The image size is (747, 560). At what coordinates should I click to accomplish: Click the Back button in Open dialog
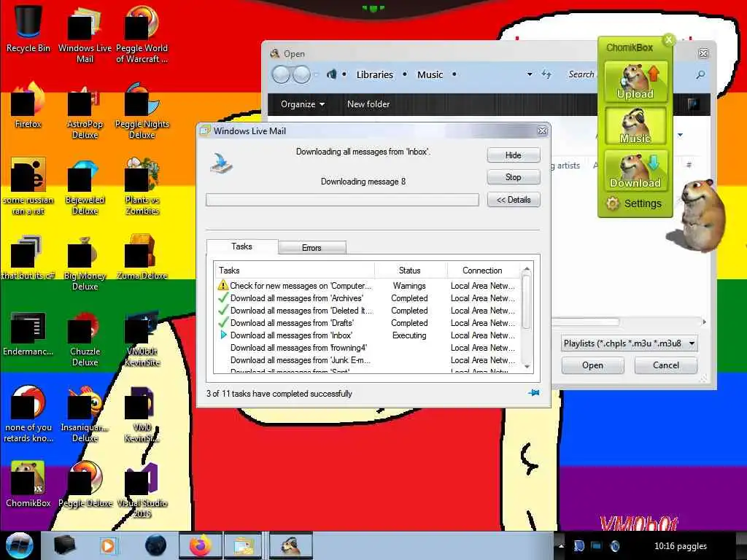click(281, 75)
